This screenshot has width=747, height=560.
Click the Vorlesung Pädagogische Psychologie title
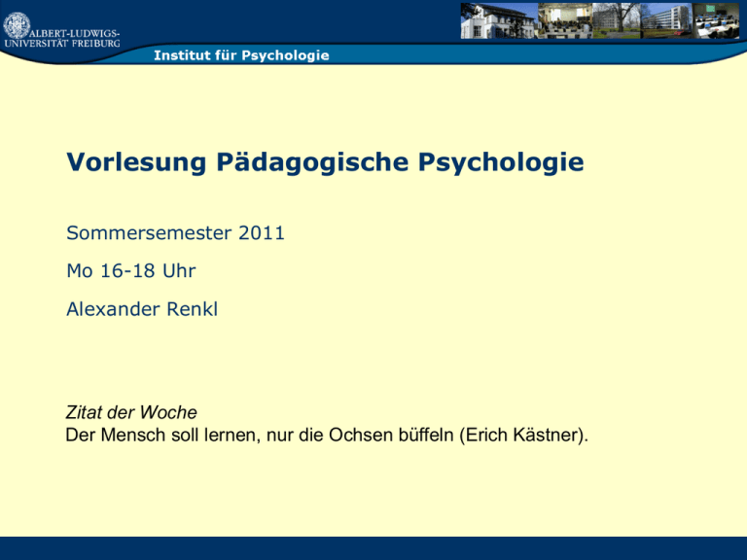(325, 162)
